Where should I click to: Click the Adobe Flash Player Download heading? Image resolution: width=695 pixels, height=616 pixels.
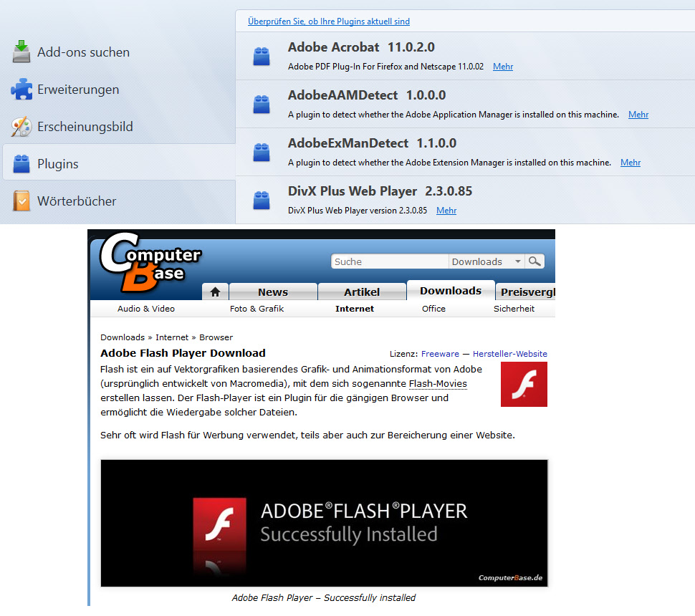point(183,352)
